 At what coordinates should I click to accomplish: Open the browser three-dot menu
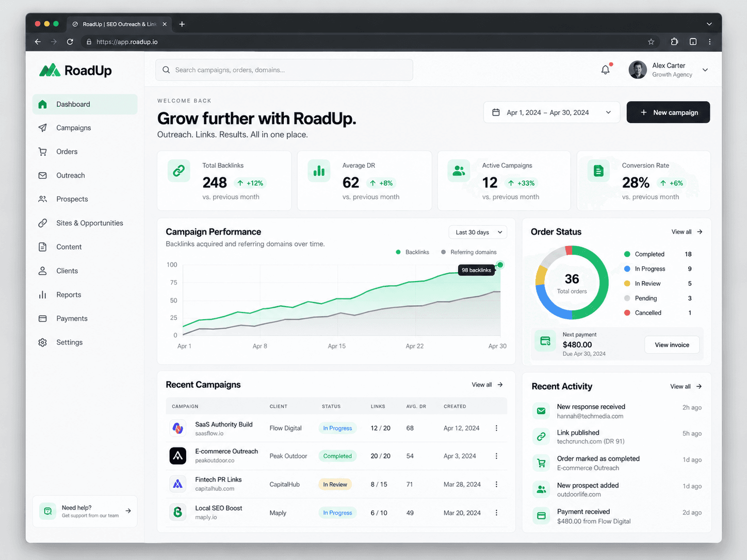[x=710, y=42]
